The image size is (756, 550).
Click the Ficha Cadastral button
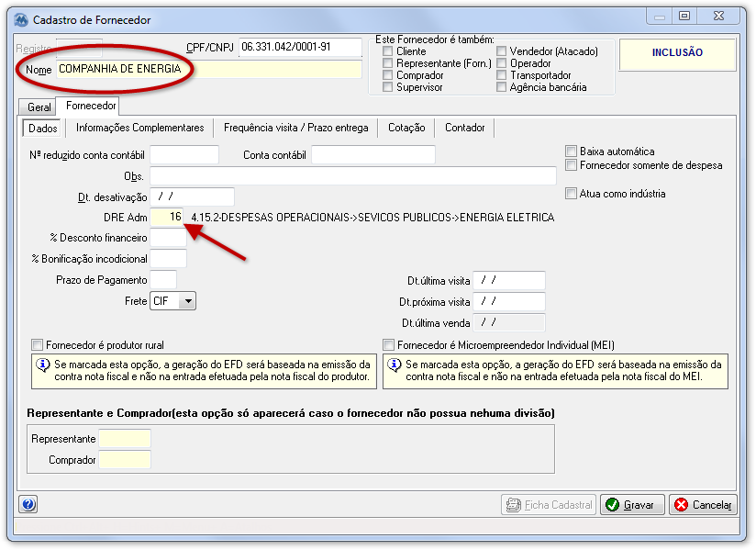coord(549,505)
